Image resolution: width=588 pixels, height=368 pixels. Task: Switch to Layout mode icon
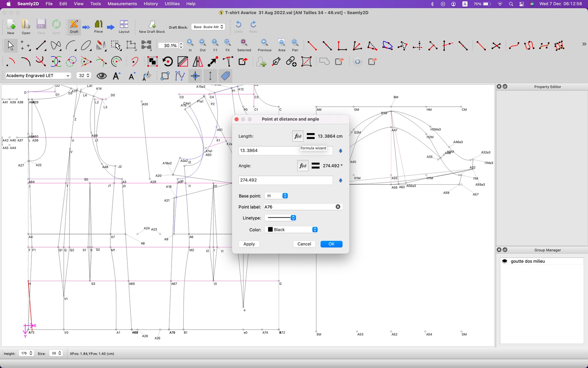coord(124,25)
